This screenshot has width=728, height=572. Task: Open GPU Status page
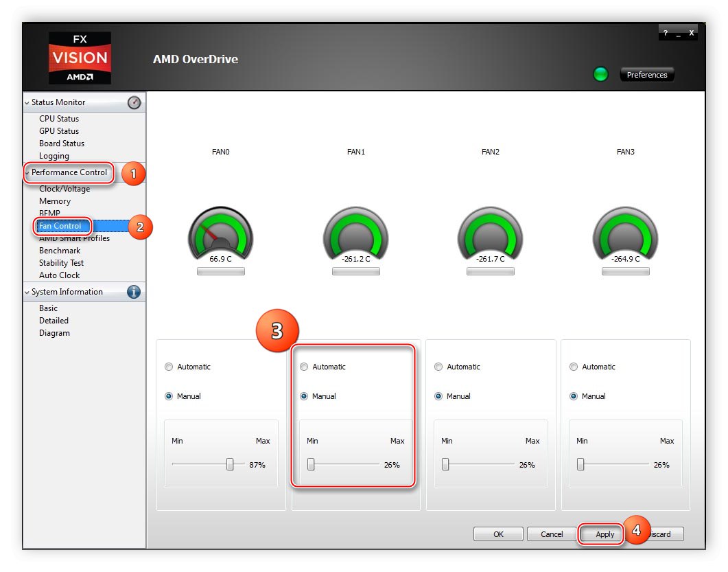pos(59,131)
